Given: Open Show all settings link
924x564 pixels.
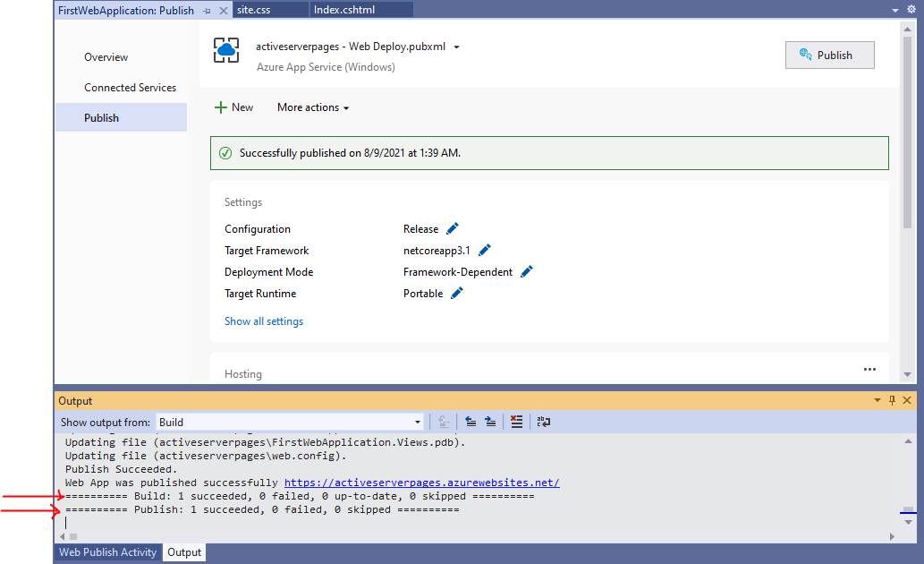Looking at the screenshot, I should point(263,320).
